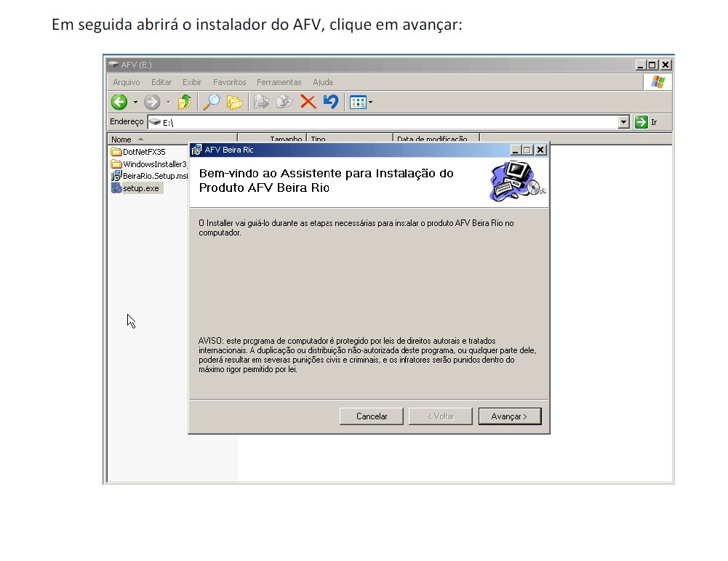
Task: Select the DotNetFX35 folder
Action: click(x=138, y=152)
